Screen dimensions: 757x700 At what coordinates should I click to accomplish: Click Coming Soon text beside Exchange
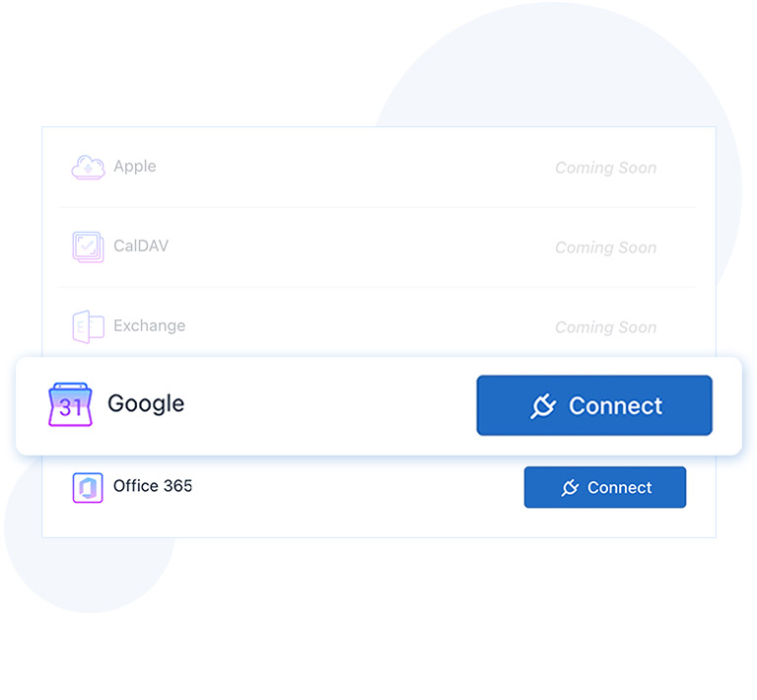(x=606, y=327)
